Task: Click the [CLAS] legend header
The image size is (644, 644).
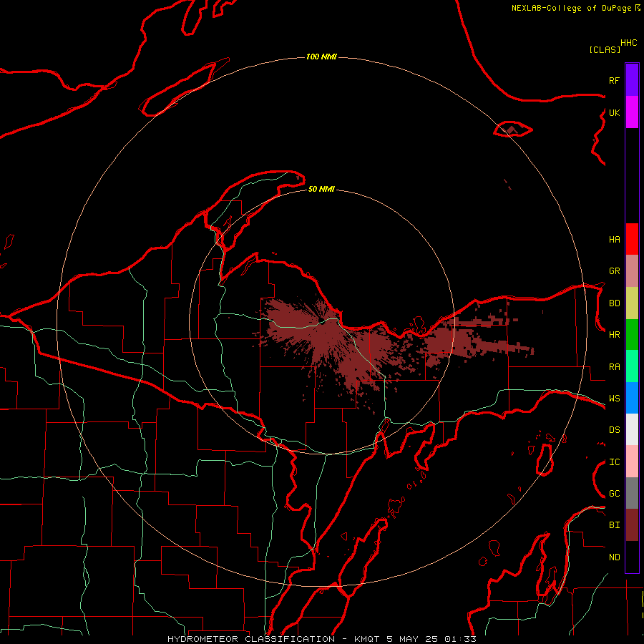Action: pos(605,49)
